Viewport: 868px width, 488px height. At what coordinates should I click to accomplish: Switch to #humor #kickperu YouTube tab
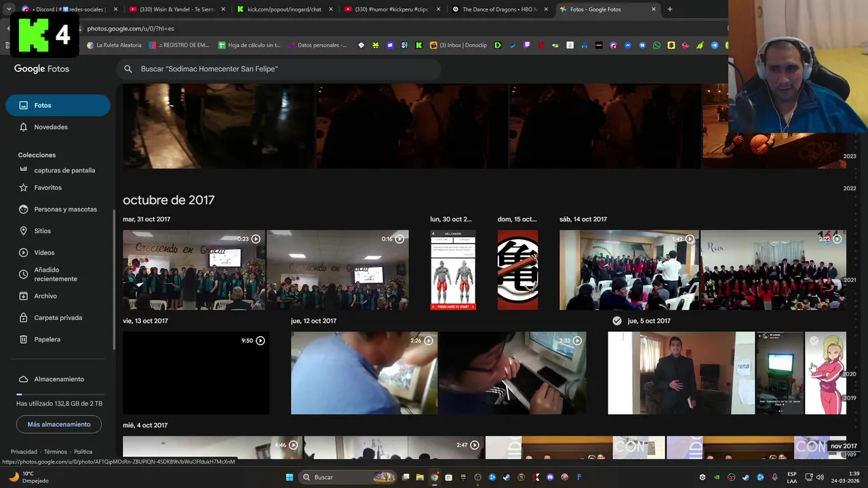click(x=392, y=9)
